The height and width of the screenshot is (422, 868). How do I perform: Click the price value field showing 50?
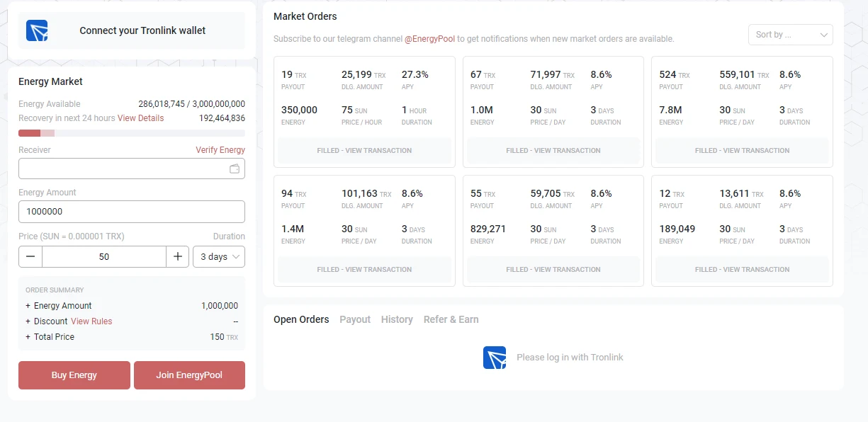coord(104,256)
